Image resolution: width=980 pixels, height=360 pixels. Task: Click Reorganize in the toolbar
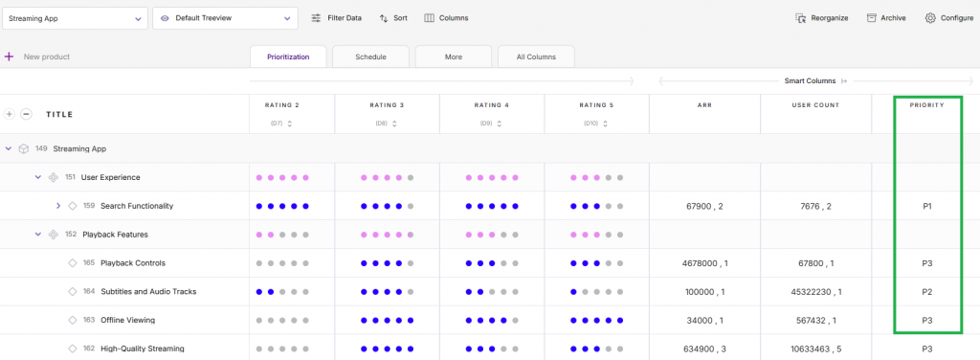[821, 18]
